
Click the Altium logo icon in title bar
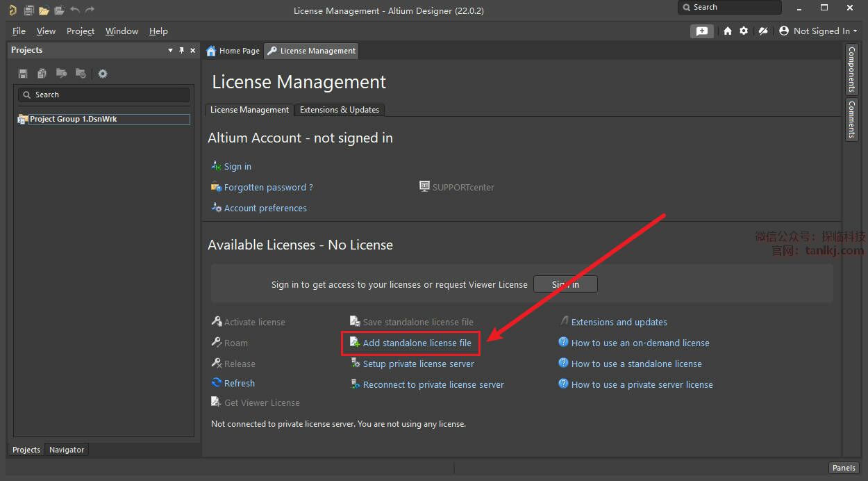click(x=12, y=10)
